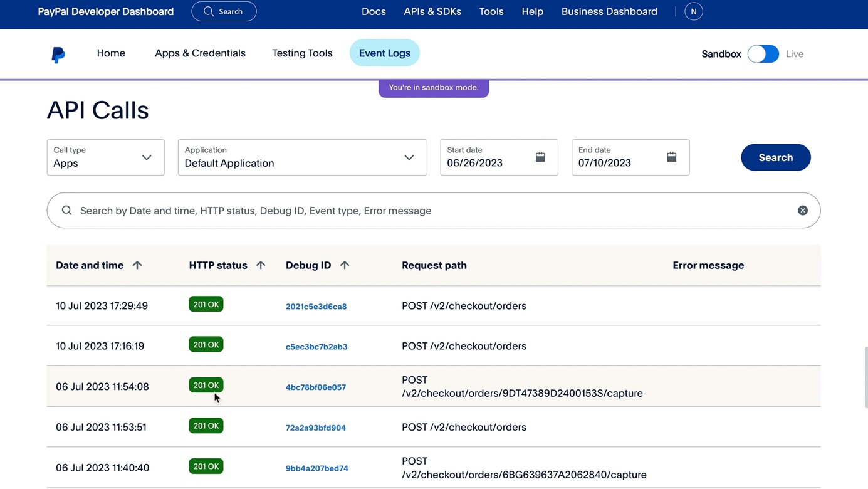The height and width of the screenshot is (489, 868).
Task: Click timestamp 06 Jul 2023 11:54:08
Action: point(102,387)
